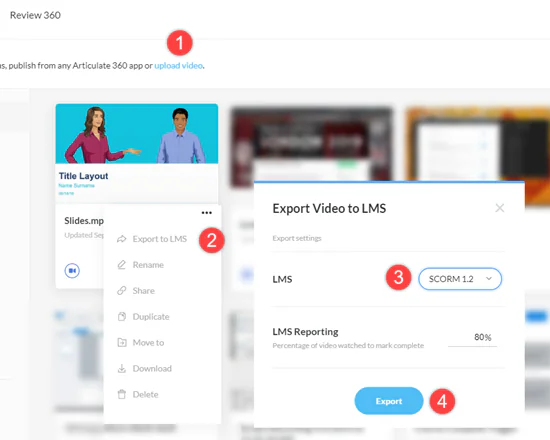Choose Delete from the context menu

pyautogui.click(x=145, y=395)
